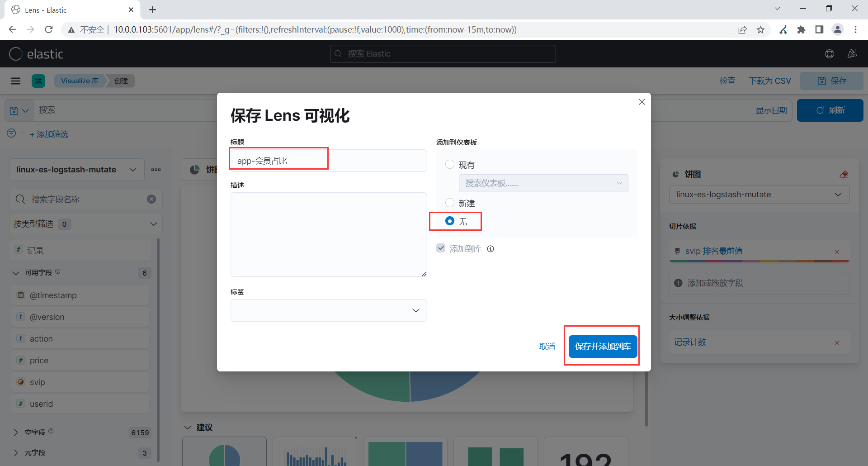Open the Visualize 库 breadcrumb
868x466 pixels.
tap(80, 81)
